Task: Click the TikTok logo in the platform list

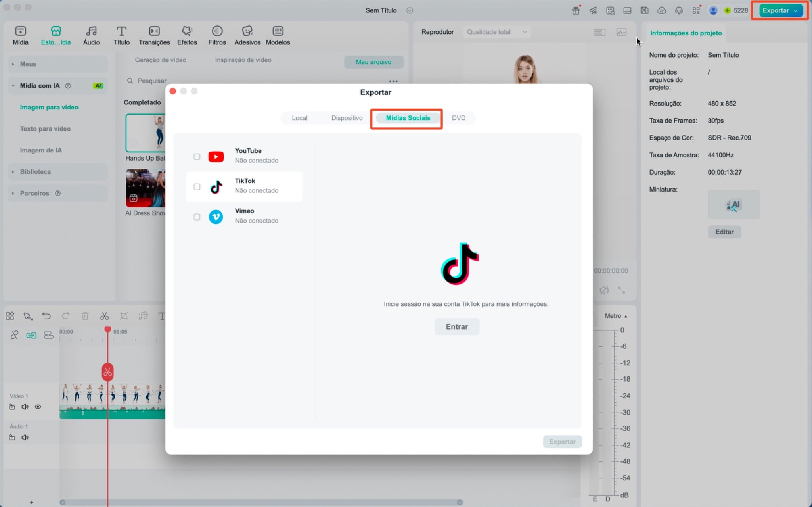Action: 216,186
